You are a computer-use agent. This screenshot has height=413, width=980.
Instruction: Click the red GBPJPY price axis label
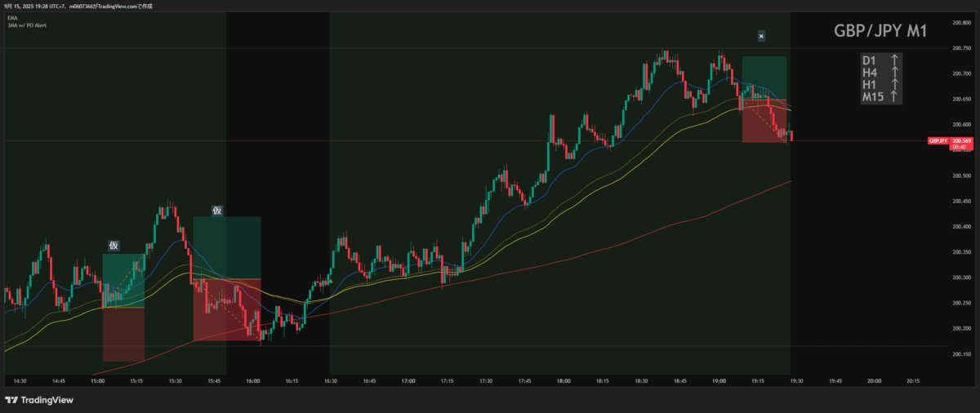click(937, 141)
